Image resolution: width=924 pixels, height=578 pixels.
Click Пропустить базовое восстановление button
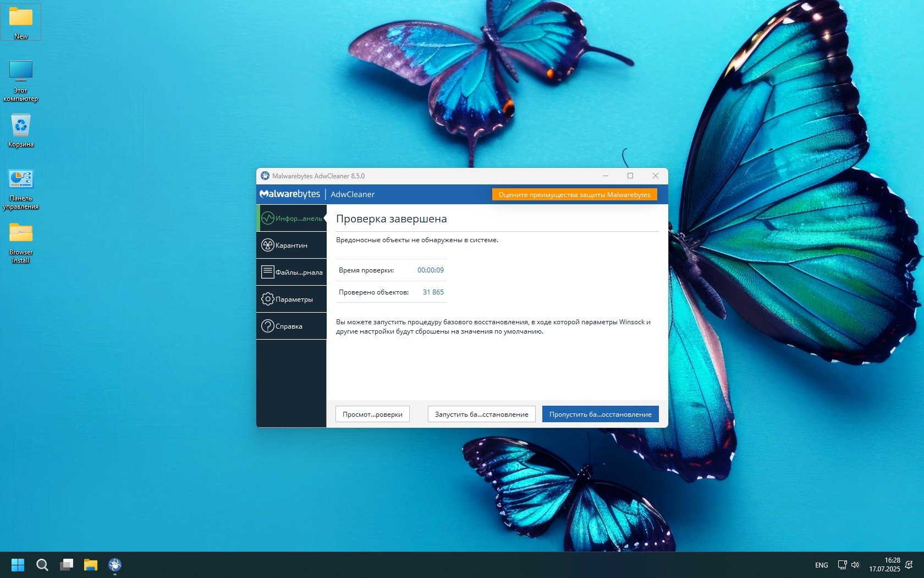coord(600,415)
